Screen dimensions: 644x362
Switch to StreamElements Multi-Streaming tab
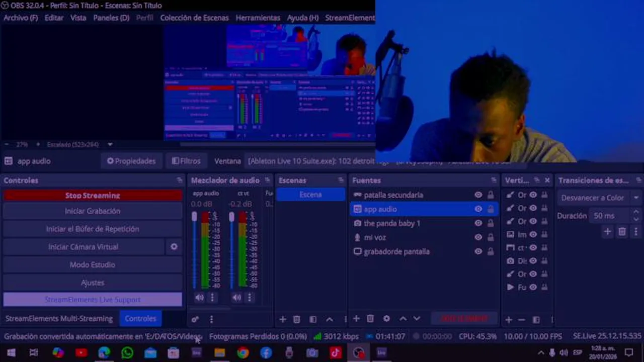point(59,318)
